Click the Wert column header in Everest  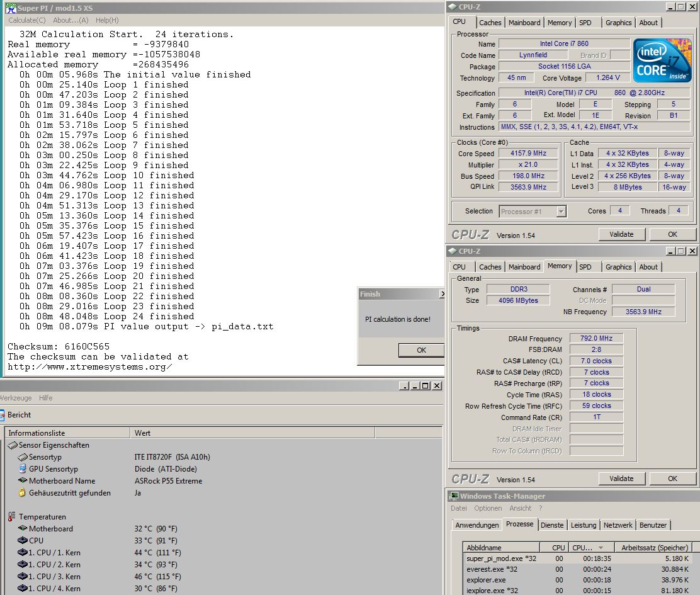[252, 433]
